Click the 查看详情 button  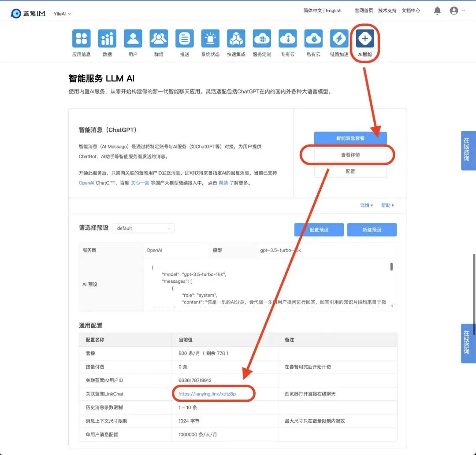[x=350, y=155]
